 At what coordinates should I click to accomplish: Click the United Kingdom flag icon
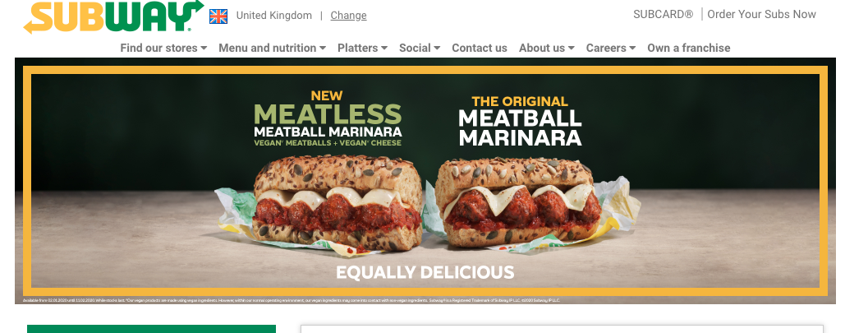pyautogui.click(x=218, y=16)
